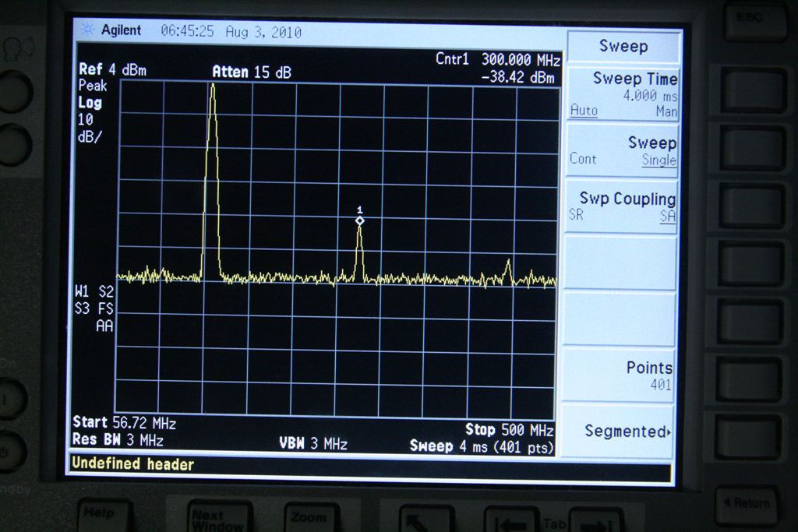Image resolution: width=798 pixels, height=532 pixels.
Task: Set Swp Coupling to SR
Action: coord(576,216)
